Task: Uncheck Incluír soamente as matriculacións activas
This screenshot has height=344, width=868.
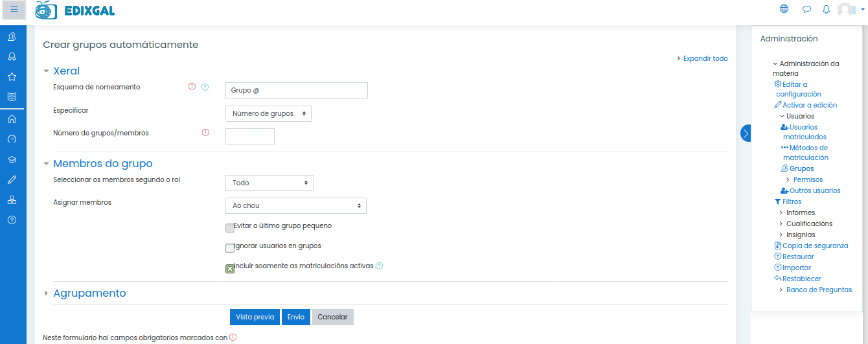Action: click(x=230, y=268)
